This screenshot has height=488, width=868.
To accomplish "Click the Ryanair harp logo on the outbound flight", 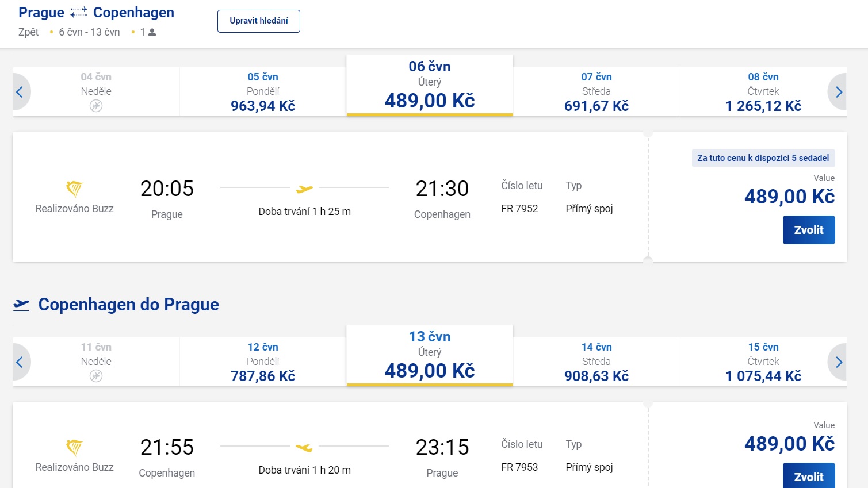I will pos(74,189).
